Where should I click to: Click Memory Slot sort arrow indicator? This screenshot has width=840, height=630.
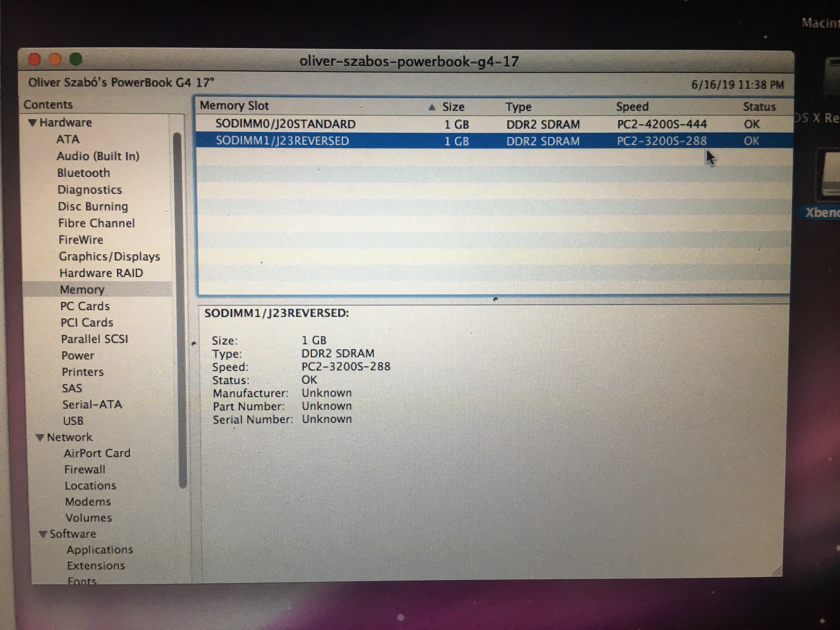click(432, 107)
